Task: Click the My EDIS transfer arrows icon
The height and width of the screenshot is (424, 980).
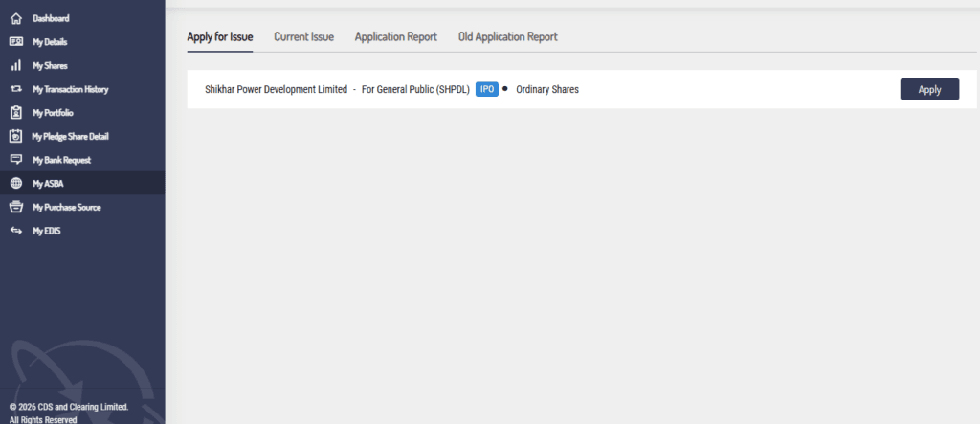Action: click(x=16, y=231)
